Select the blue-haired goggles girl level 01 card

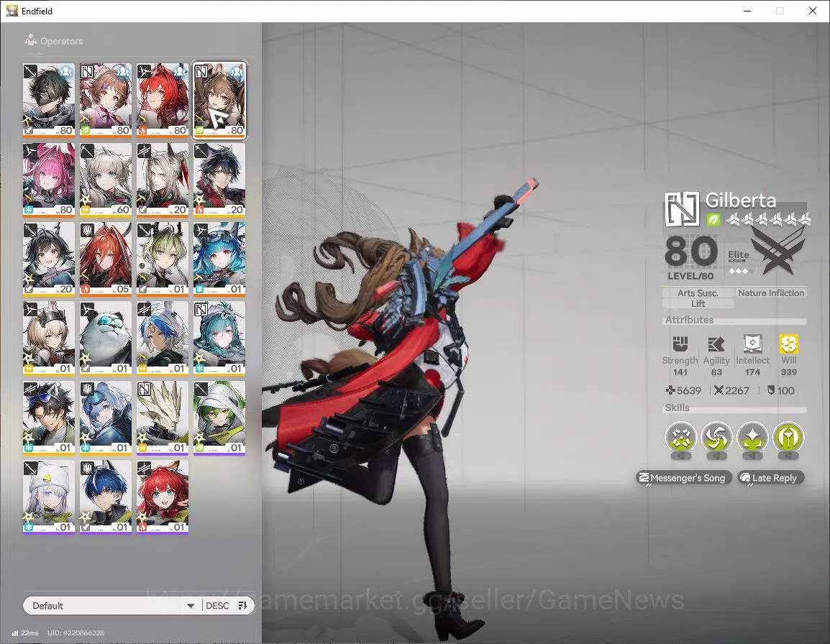point(219,259)
